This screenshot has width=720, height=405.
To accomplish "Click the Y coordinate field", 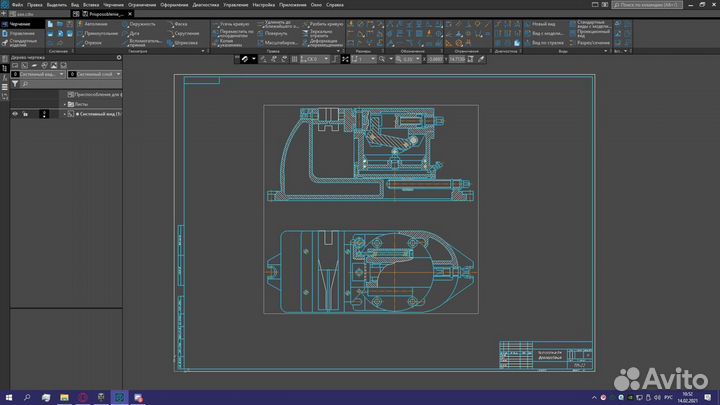I will click(457, 59).
